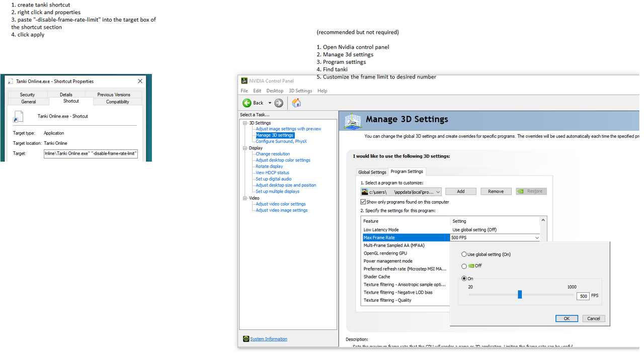Select Texture filtering - Quality row

[406, 300]
